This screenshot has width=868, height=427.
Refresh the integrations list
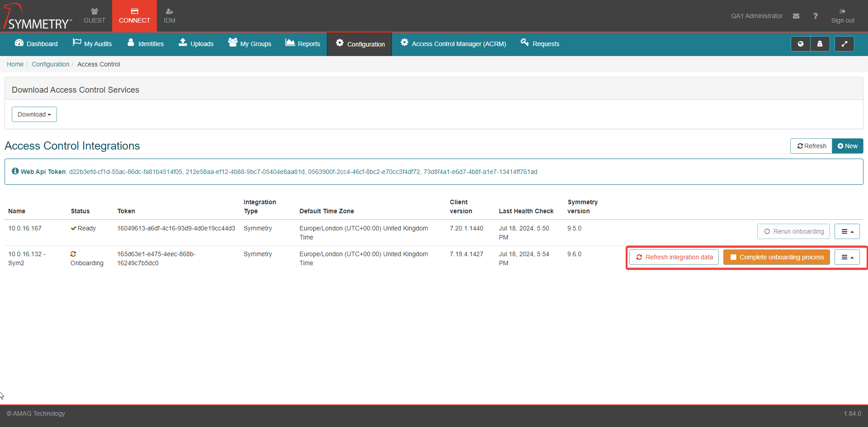click(811, 146)
